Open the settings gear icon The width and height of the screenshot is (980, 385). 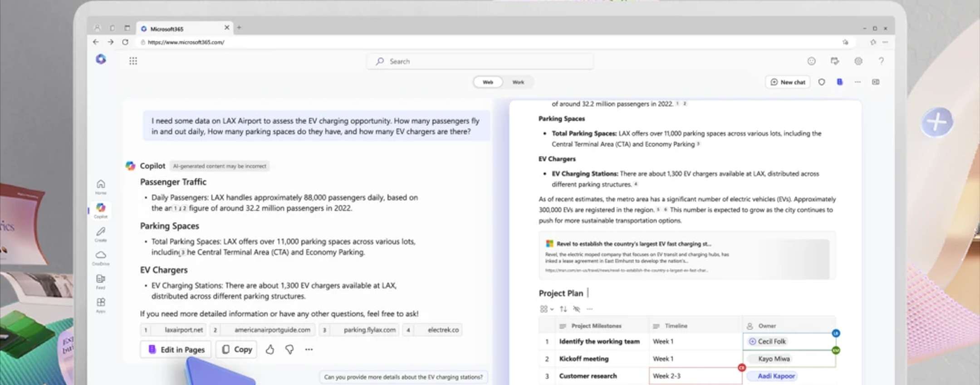tap(858, 61)
